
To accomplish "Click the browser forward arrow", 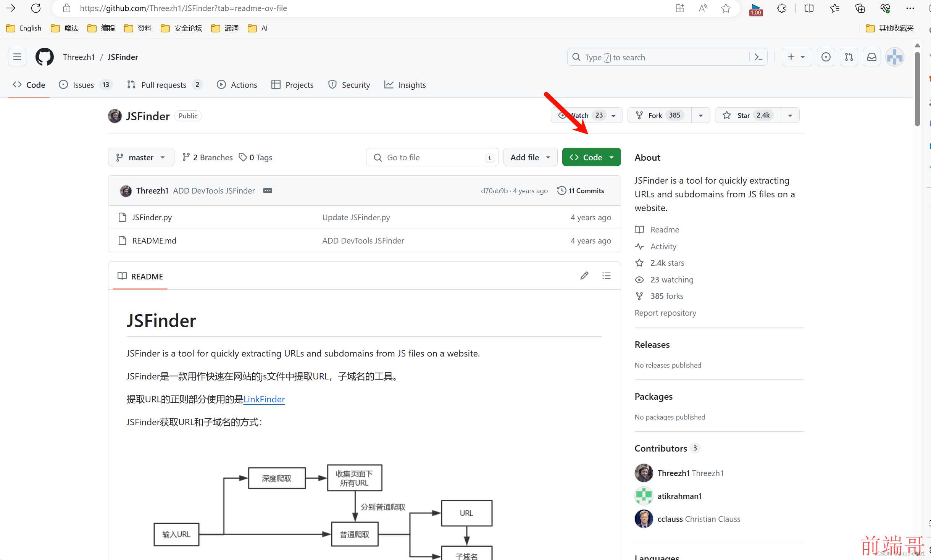I will (x=10, y=8).
